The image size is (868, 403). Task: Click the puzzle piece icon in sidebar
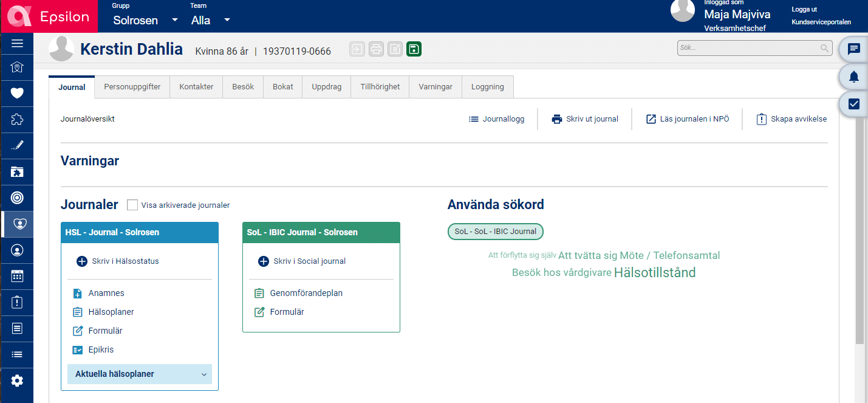click(17, 120)
